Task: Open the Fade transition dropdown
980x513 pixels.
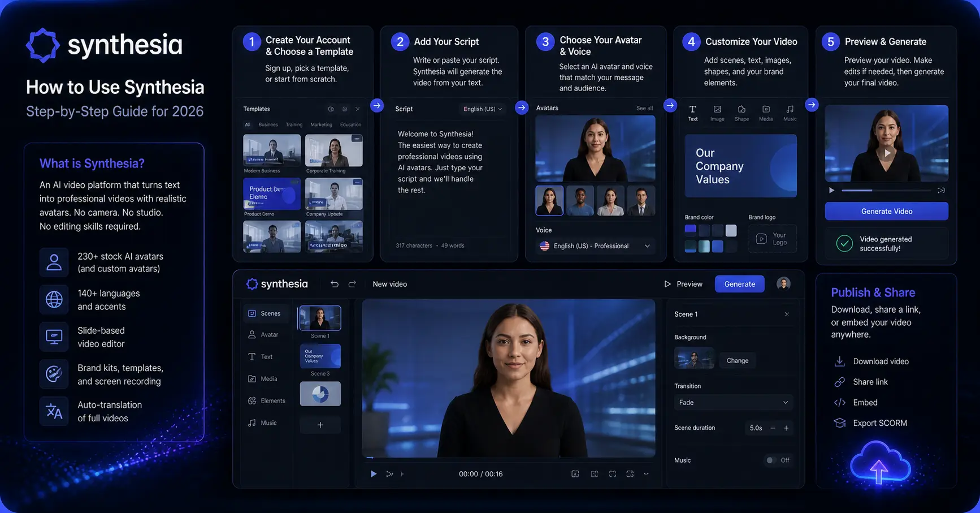Action: tap(734, 403)
